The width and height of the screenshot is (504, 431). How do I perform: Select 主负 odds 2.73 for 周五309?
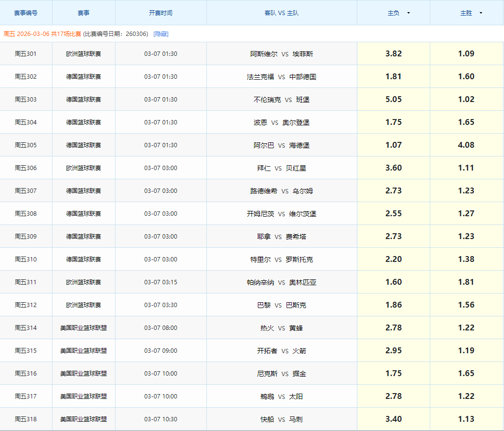[393, 237]
